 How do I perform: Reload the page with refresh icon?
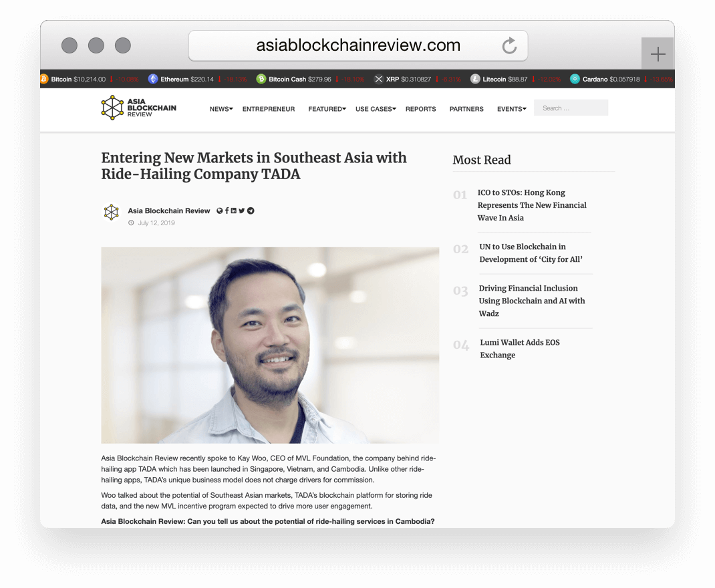click(x=509, y=45)
